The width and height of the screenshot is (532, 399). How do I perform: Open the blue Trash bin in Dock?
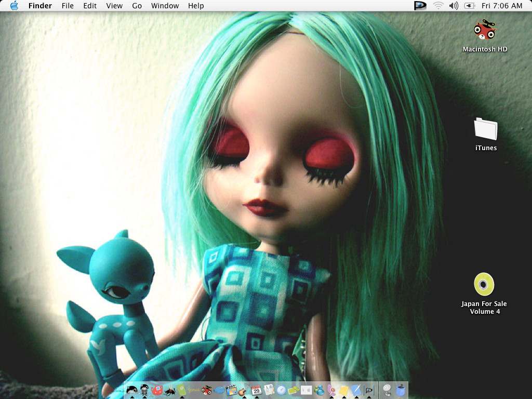coord(401,390)
